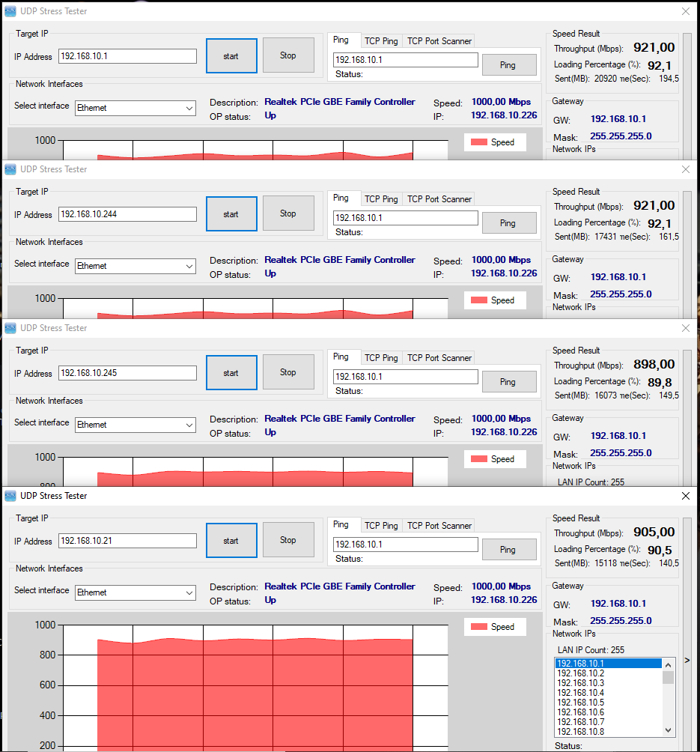Click start in window targeting 192.168.10.244
700x752 pixels.
coord(231,214)
